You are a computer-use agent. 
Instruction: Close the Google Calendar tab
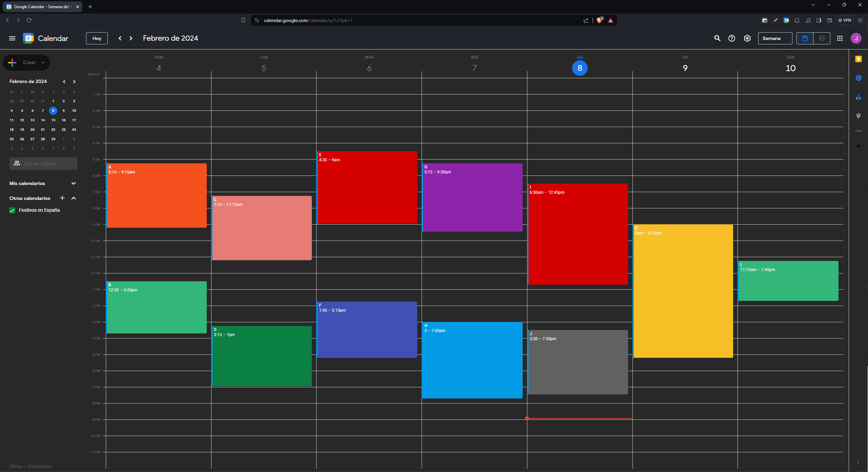78,7
